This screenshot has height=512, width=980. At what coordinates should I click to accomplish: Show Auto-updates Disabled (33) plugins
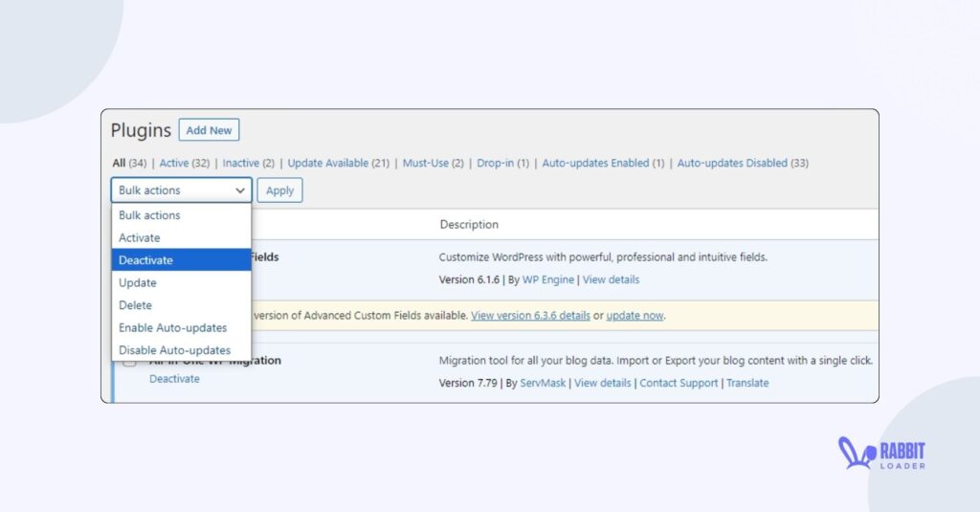[x=743, y=163]
